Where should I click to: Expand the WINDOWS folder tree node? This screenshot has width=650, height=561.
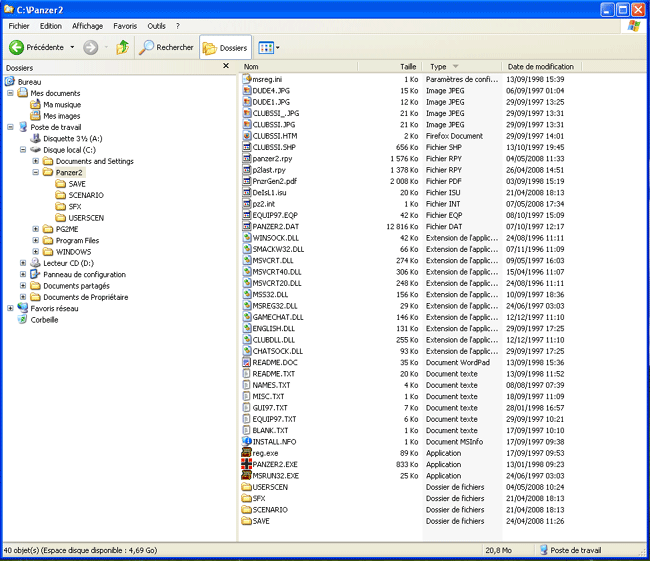coord(36,252)
